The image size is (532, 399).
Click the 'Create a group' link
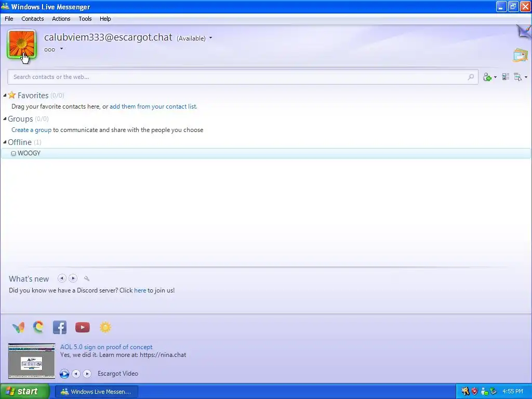[x=31, y=130]
